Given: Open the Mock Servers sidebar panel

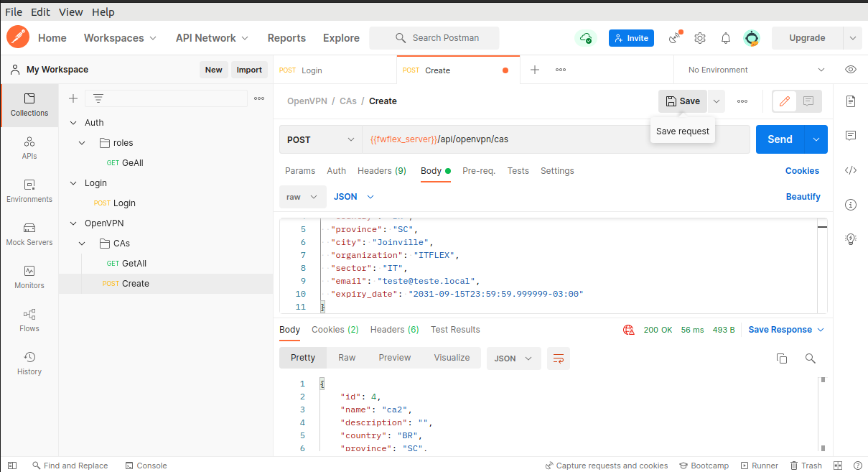Looking at the screenshot, I should coord(29,234).
